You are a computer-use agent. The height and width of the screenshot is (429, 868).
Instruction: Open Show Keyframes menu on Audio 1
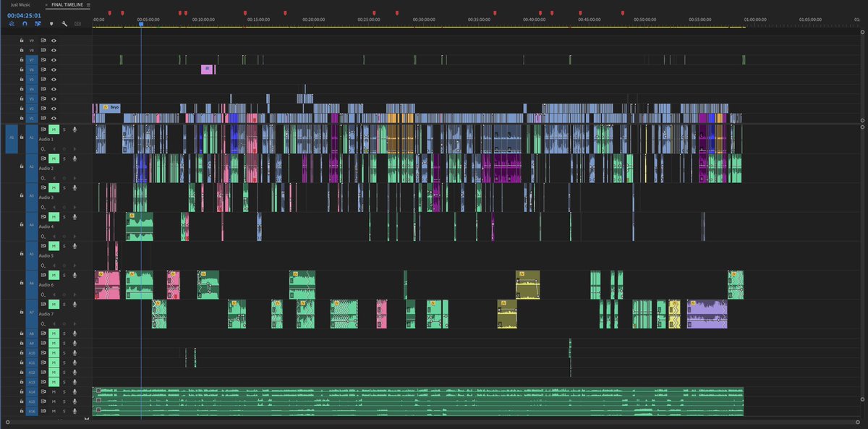pos(43,148)
